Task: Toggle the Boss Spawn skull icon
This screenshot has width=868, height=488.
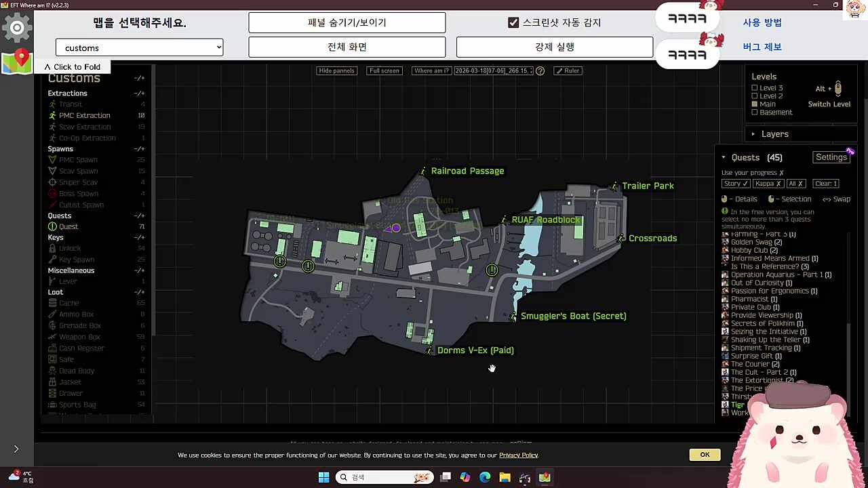Action: 52,194
